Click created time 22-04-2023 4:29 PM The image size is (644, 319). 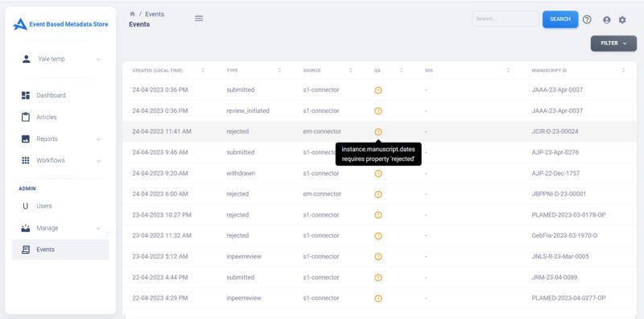(x=160, y=298)
